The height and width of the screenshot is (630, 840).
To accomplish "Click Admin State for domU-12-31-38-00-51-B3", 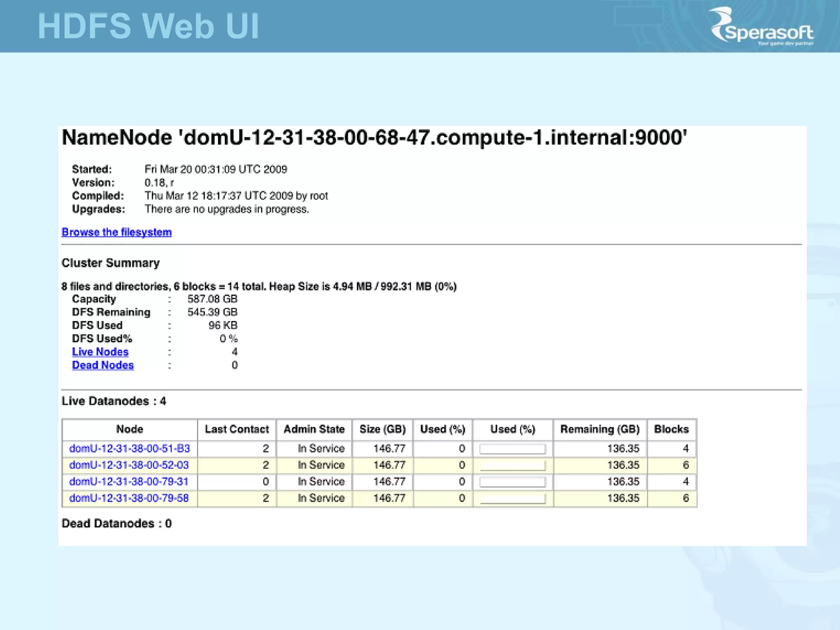I will (321, 448).
